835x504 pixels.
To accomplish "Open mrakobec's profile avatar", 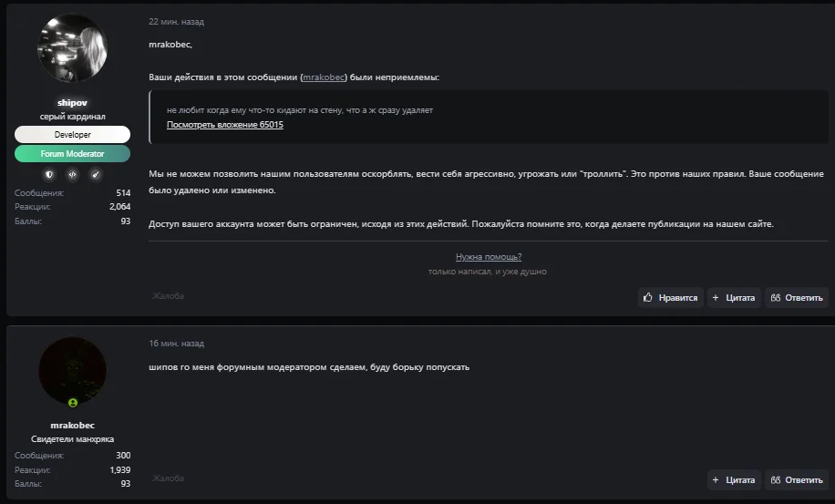I will [72, 371].
